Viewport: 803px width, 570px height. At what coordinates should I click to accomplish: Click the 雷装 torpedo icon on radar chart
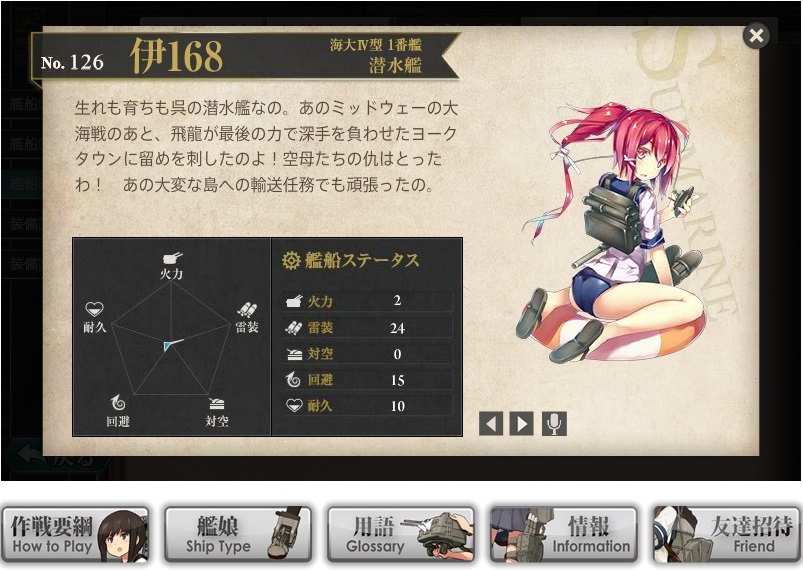tap(247, 310)
